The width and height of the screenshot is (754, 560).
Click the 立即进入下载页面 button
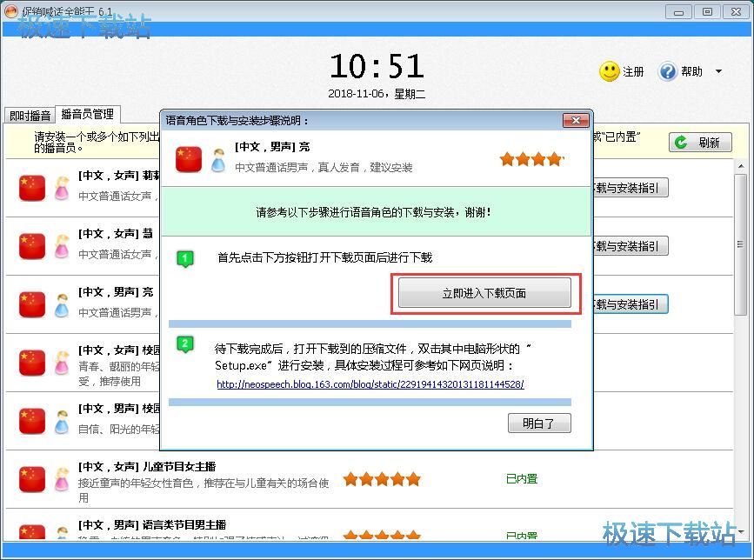(484, 293)
